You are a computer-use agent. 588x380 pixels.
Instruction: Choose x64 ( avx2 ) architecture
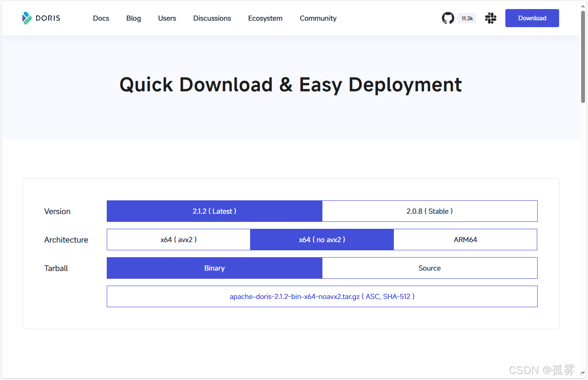click(x=179, y=240)
